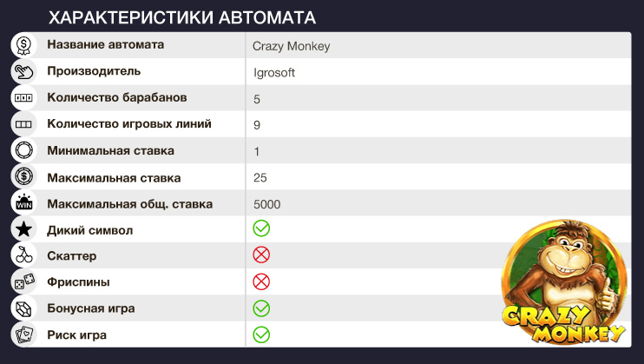
Task: Click the cherry icon beside Скаттер
Action: pos(23,256)
